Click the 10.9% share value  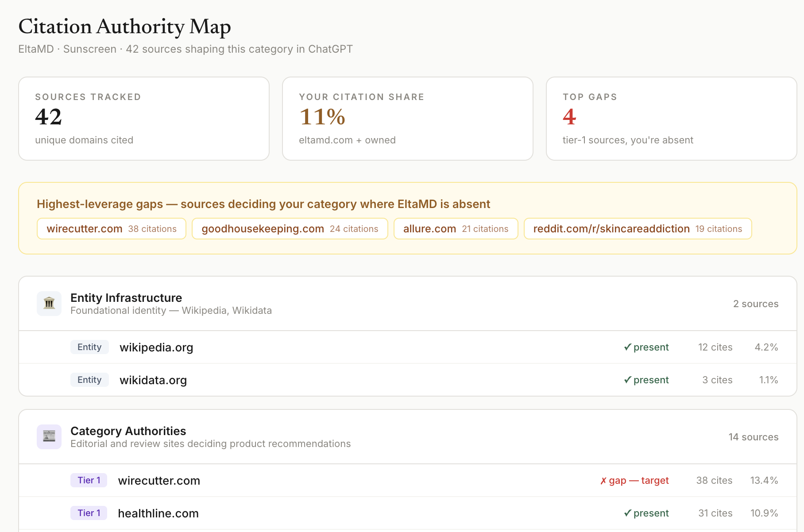(x=764, y=513)
